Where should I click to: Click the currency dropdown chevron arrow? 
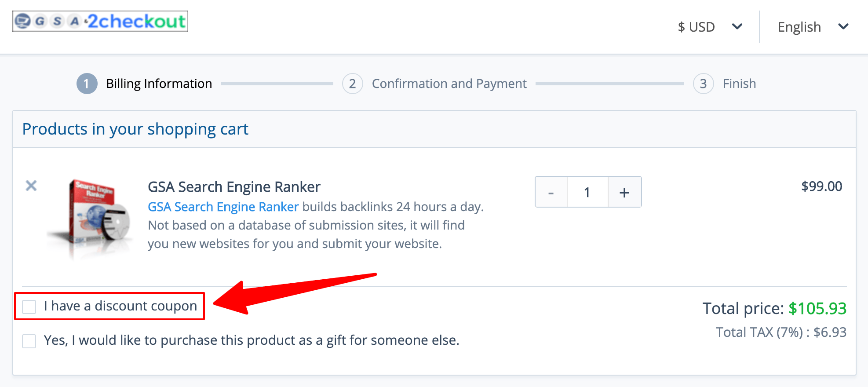tap(737, 27)
